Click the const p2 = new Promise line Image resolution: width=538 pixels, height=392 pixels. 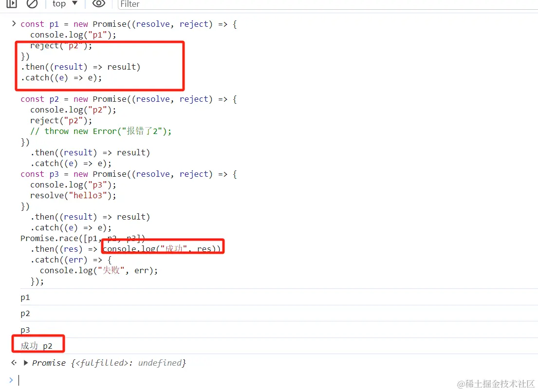pos(129,99)
